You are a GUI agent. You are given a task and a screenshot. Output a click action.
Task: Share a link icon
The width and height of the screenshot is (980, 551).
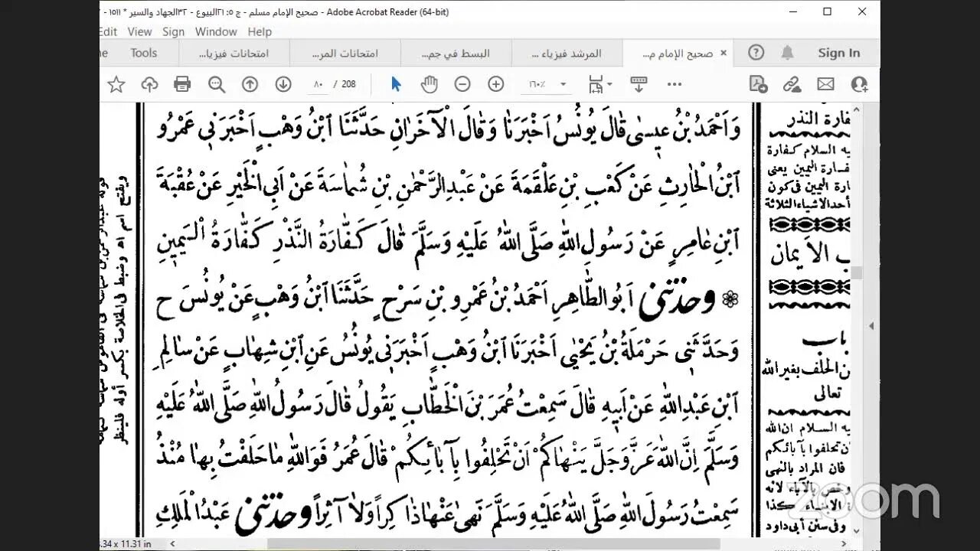(x=792, y=84)
